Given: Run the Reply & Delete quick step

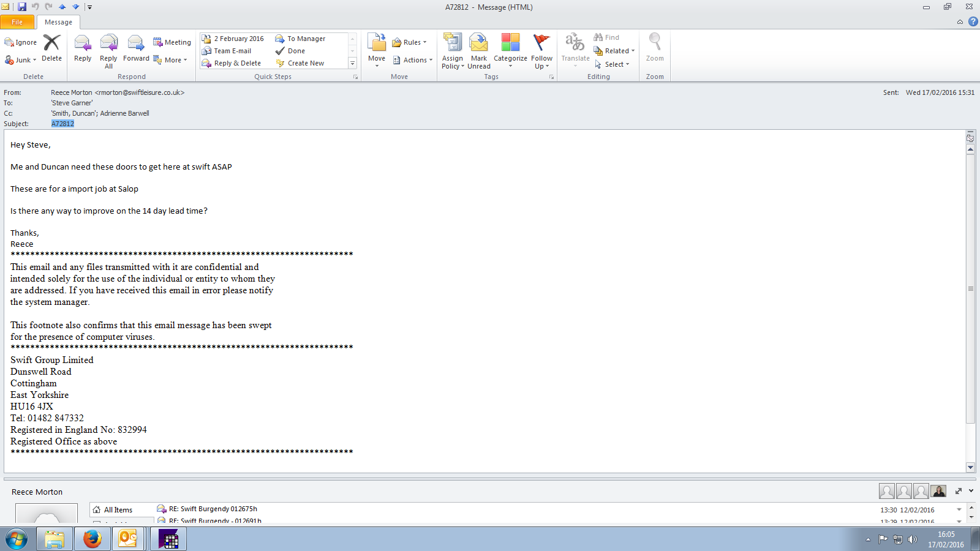Looking at the screenshot, I should pos(232,63).
